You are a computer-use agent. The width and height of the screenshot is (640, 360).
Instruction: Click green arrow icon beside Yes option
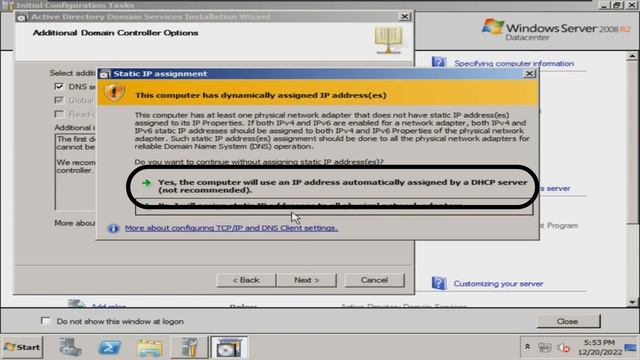pyautogui.click(x=146, y=183)
